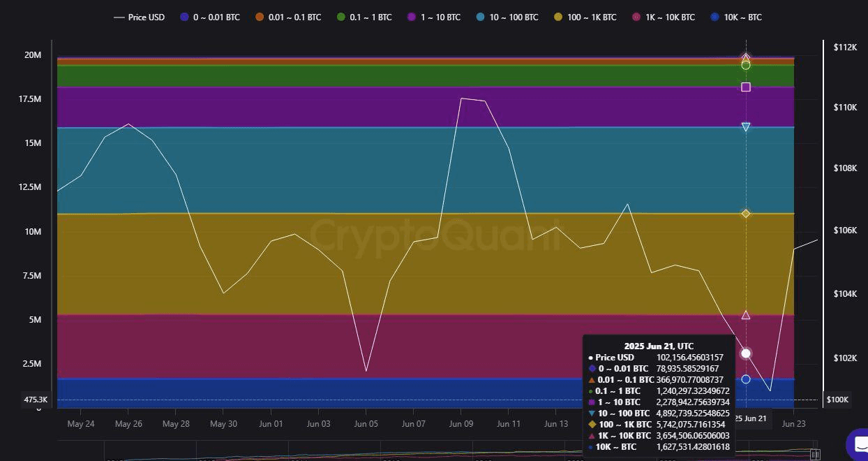
Task: Click the Jun 05 date axis label
Action: [x=366, y=423]
